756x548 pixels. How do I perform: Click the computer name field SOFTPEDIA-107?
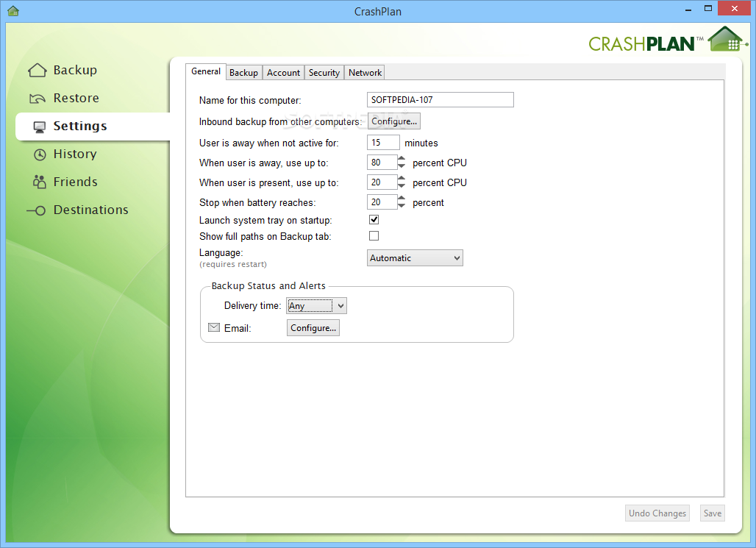point(441,100)
